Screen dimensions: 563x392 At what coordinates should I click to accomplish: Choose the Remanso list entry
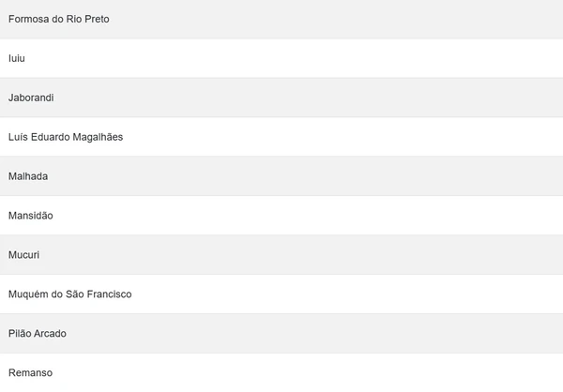pos(281,373)
